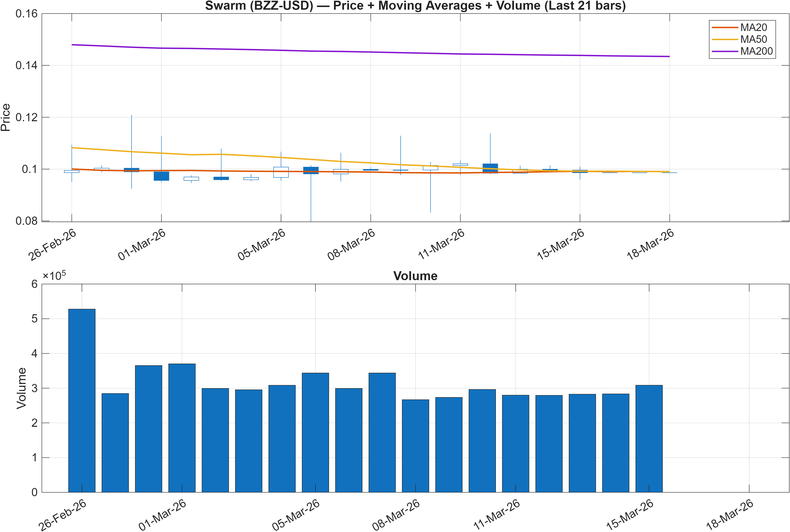The height and width of the screenshot is (532, 790).
Task: Click 26-Feb-26 date label under price chart
Action: [52, 245]
